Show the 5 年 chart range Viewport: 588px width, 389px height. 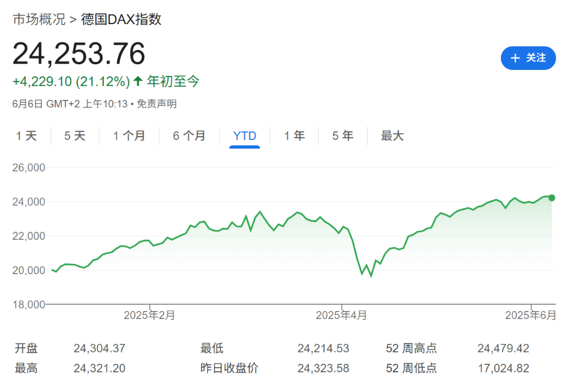click(343, 135)
